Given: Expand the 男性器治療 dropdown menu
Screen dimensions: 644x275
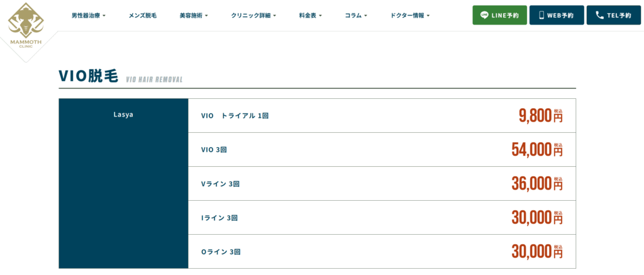Looking at the screenshot, I should 89,16.
